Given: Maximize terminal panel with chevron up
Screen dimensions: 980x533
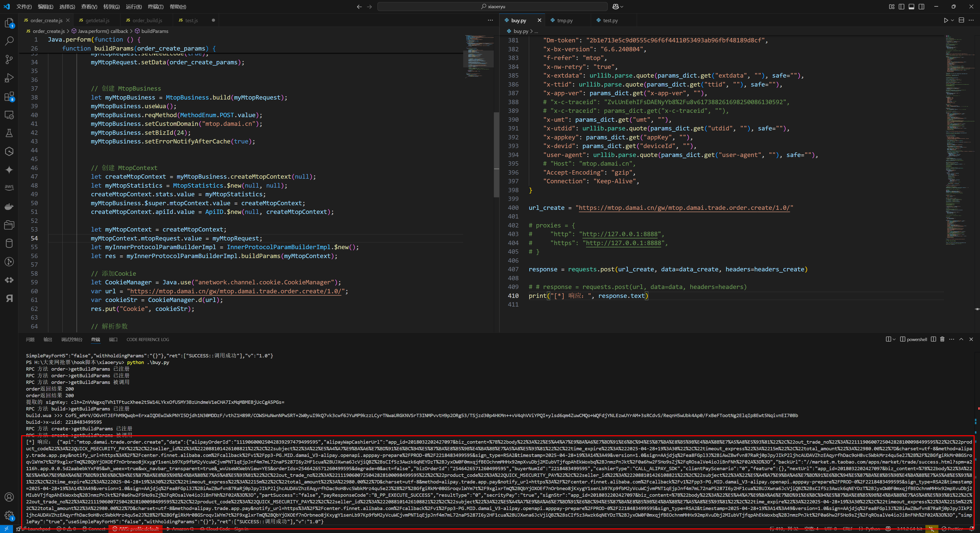Looking at the screenshot, I should pos(961,339).
